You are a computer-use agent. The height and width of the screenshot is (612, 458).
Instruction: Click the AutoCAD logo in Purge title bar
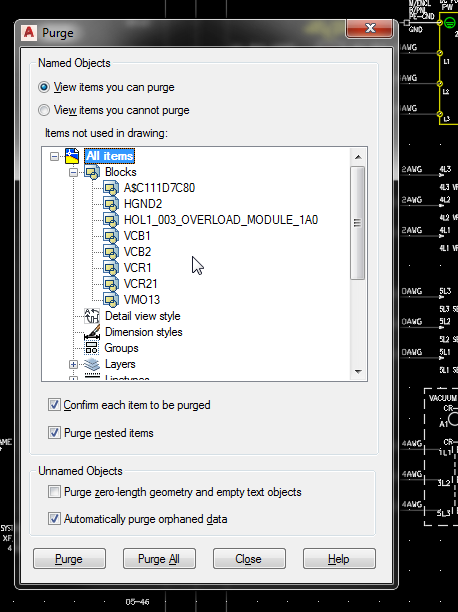[x=29, y=32]
